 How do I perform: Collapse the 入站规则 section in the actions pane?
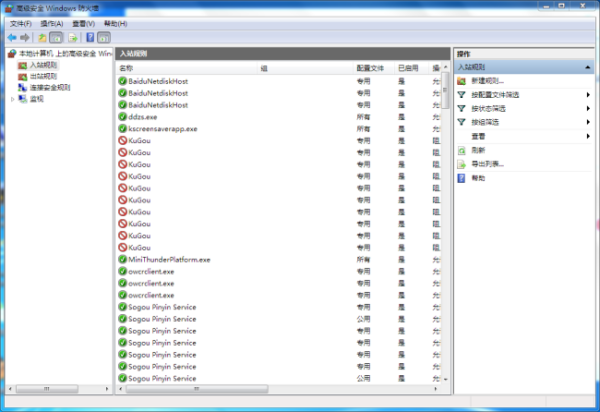587,67
